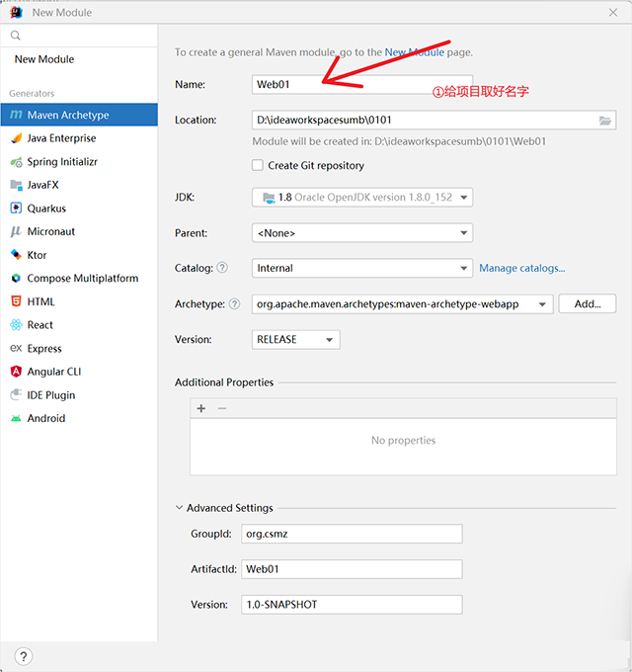Click the add property plus icon
The height and width of the screenshot is (672, 632).
coord(201,408)
